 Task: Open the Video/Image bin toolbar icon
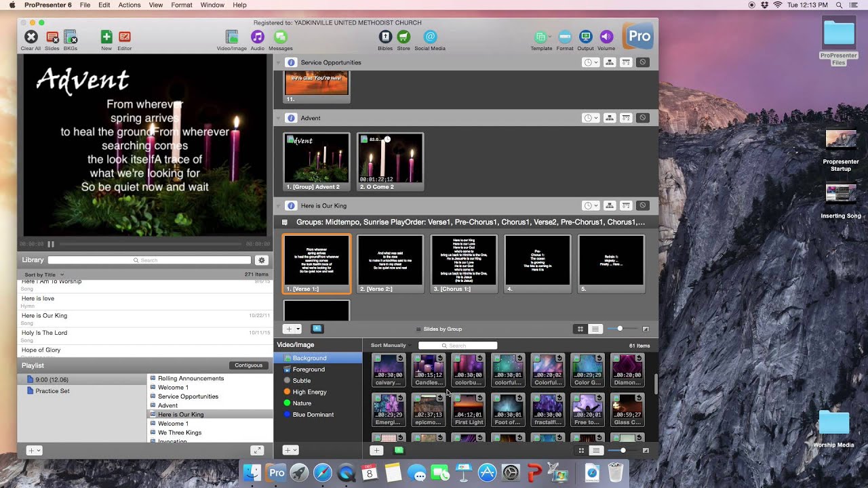point(232,37)
